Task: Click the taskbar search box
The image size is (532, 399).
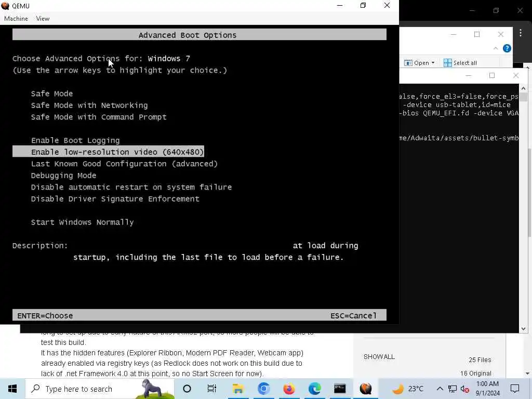Action: point(100,389)
